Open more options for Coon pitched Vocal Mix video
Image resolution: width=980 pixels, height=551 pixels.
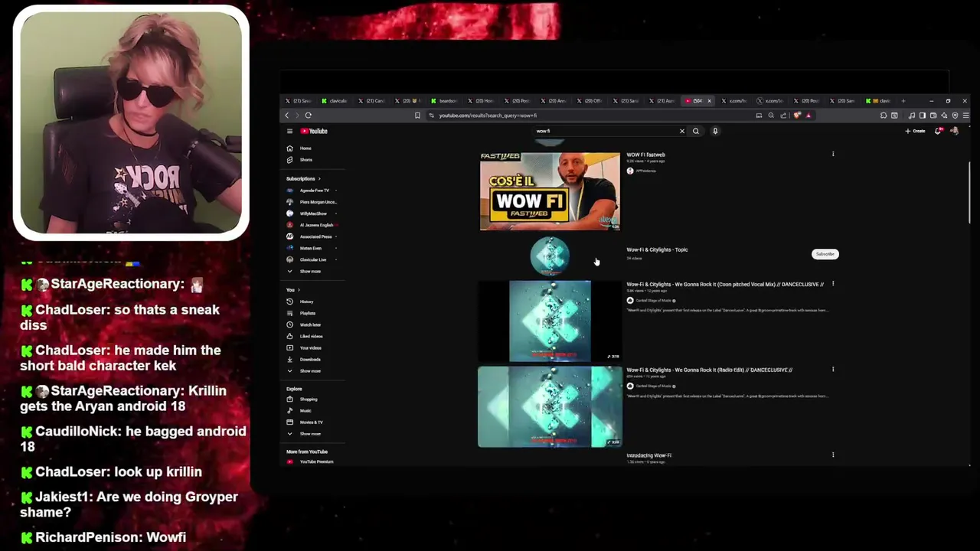[x=833, y=284]
